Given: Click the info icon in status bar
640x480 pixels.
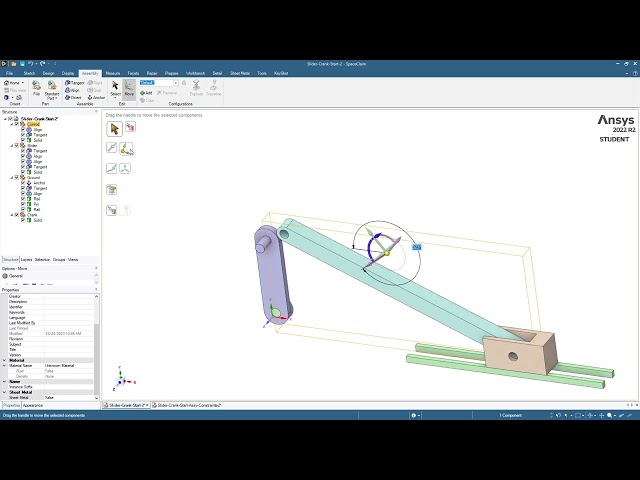Looking at the screenshot, I should (413, 415).
